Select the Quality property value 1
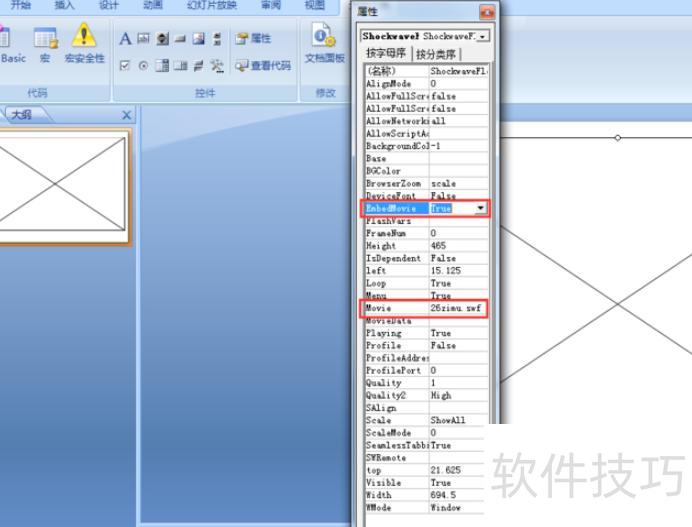Viewport: 692px width, 527px height. pos(459,383)
